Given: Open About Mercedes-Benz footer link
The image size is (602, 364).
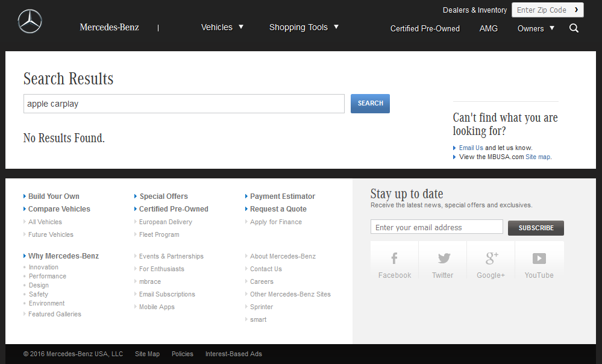Looking at the screenshot, I should pyautogui.click(x=283, y=256).
